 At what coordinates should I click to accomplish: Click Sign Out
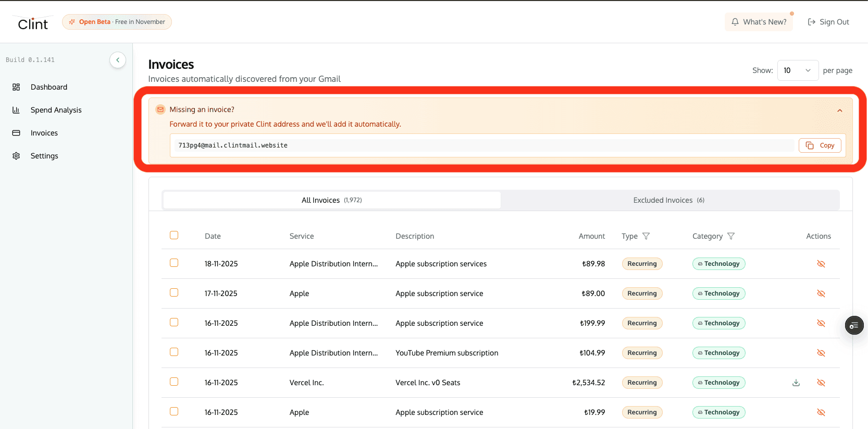pyautogui.click(x=828, y=22)
